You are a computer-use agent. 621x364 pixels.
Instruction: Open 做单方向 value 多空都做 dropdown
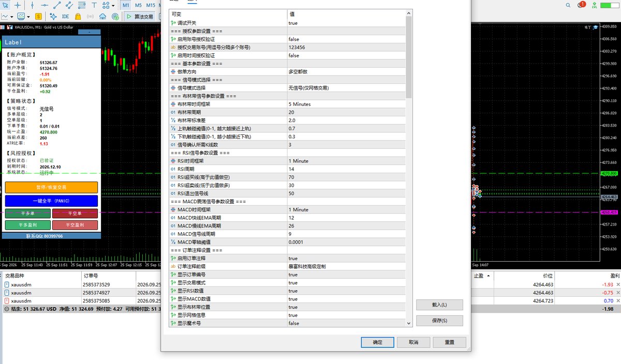346,72
